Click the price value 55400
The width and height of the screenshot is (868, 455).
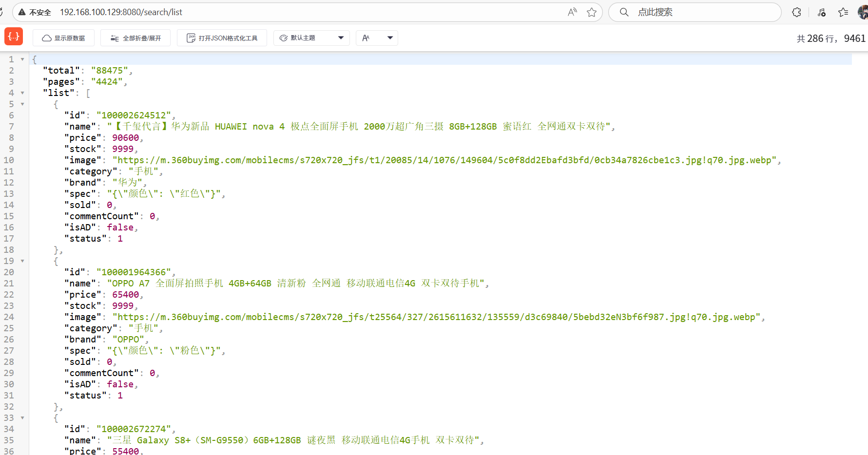point(126,452)
